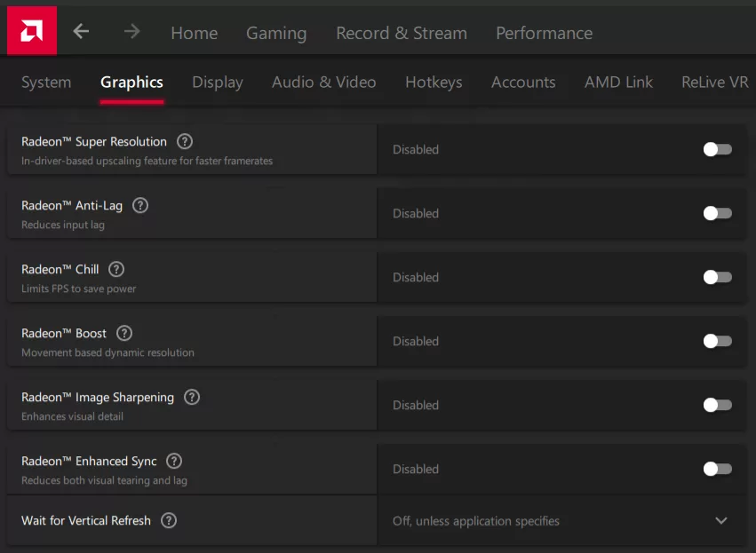Turn on Radeon Anti-Lag switch
The height and width of the screenshot is (553, 756).
point(718,213)
